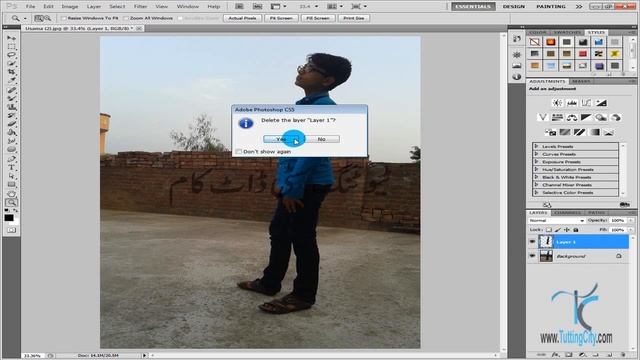Add an Exposure adjustment

(601, 103)
